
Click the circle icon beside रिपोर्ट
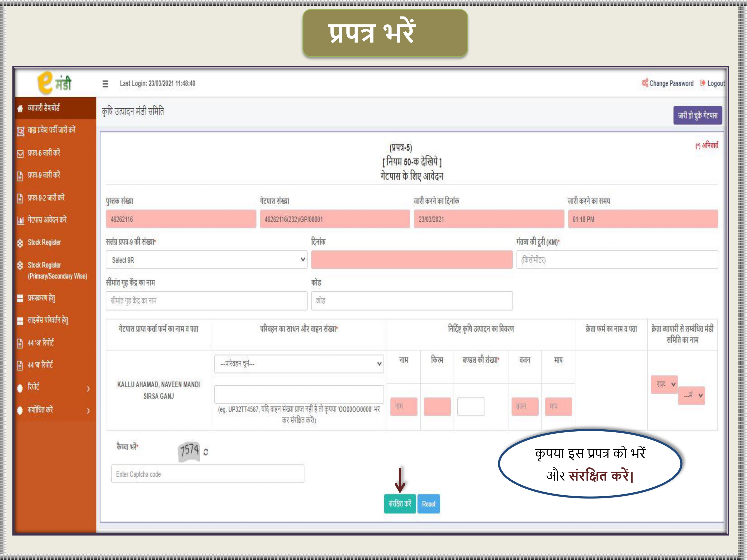click(x=20, y=388)
